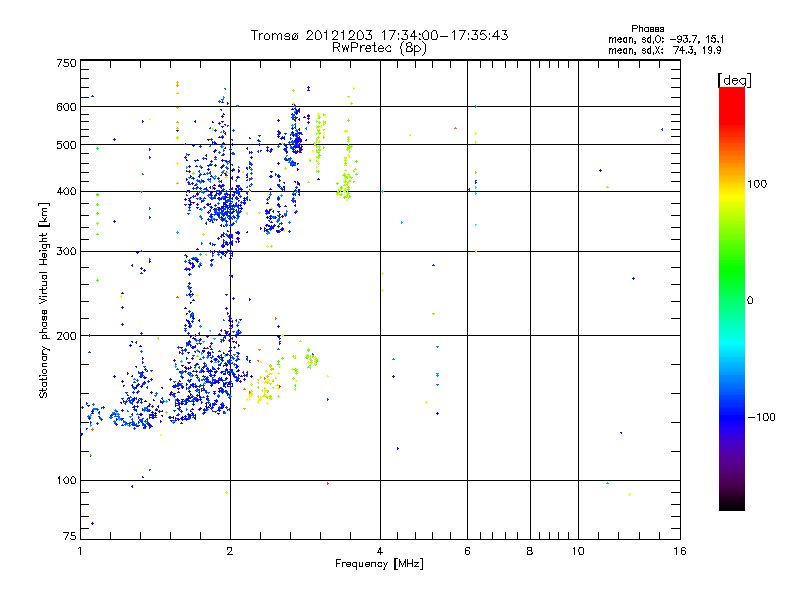800x600 pixels.
Task: Click the y-axis tick label "100"
Action: click(x=66, y=481)
